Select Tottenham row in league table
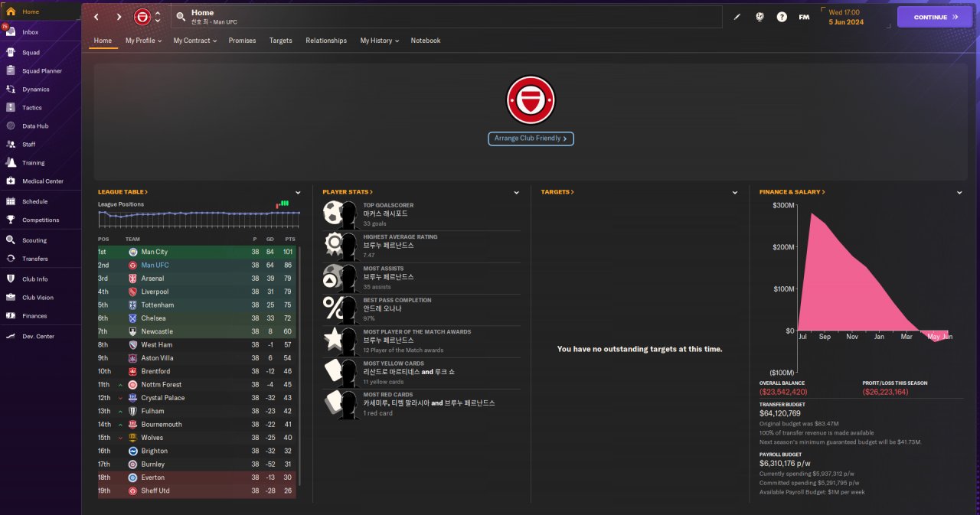The image size is (980, 515). [198, 305]
